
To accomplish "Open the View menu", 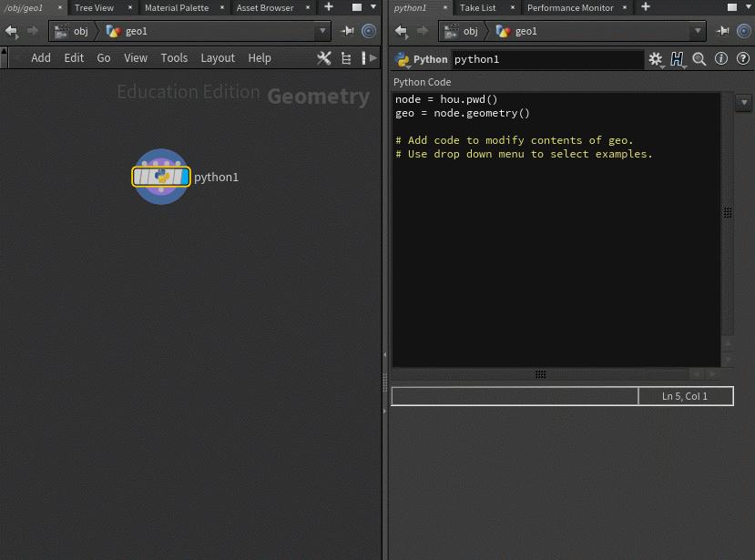I will point(136,57).
